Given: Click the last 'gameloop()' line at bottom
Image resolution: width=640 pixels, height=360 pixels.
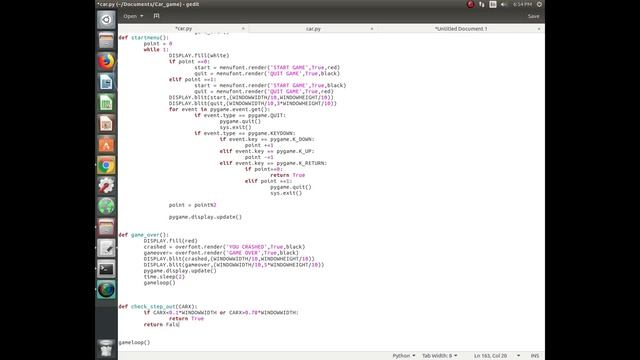Looking at the screenshot, I should [x=134, y=342].
